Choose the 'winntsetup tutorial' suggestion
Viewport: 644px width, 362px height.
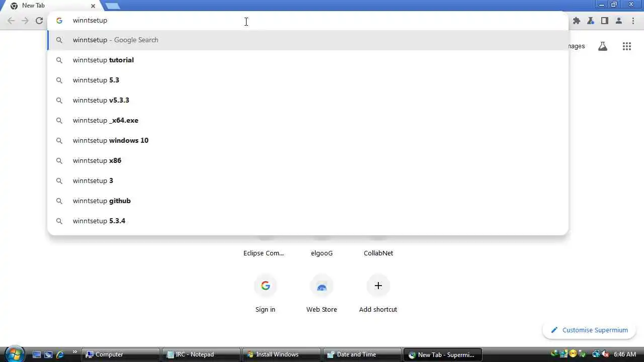click(308, 60)
